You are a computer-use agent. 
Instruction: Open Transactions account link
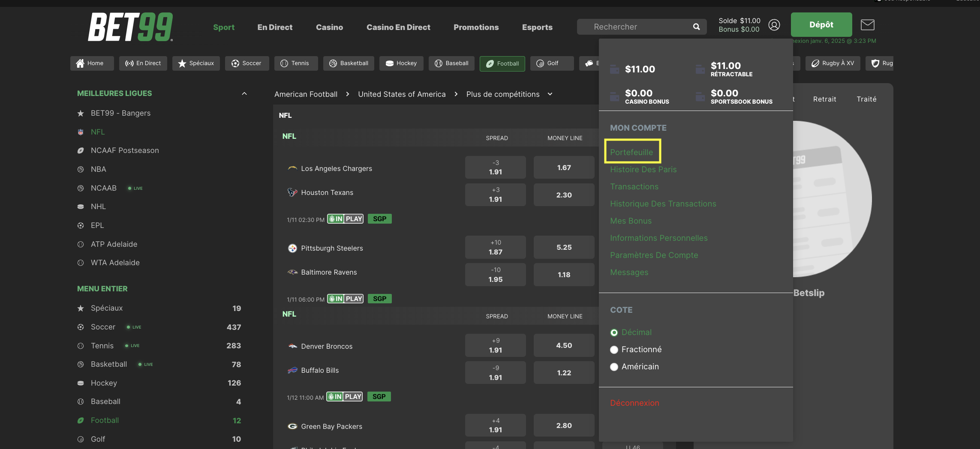(634, 186)
